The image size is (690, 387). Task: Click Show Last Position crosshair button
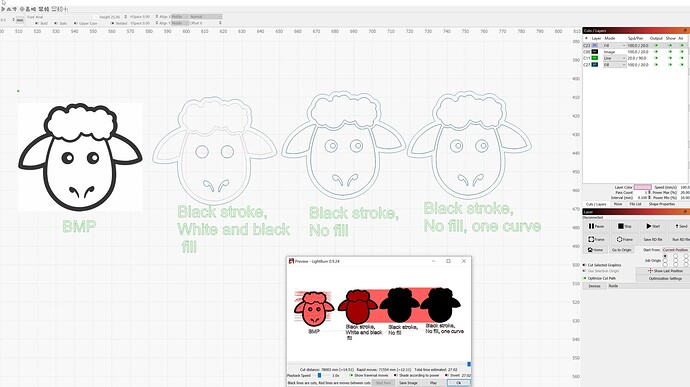(664, 271)
